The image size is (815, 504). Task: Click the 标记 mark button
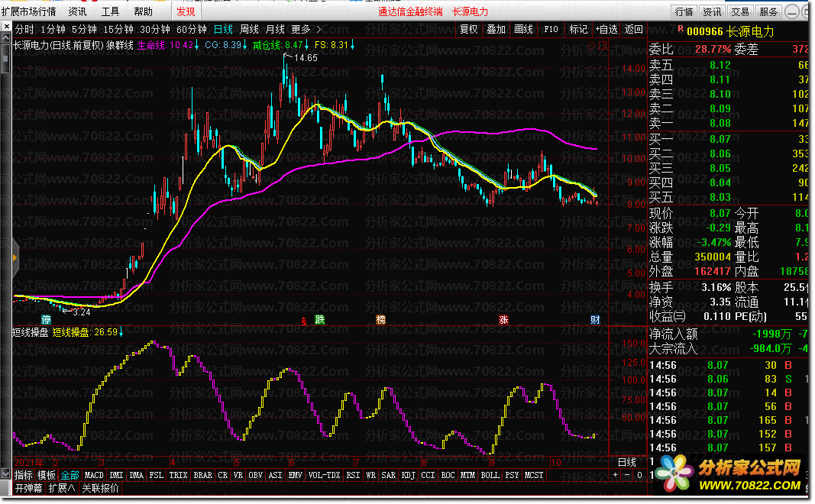pyautogui.click(x=578, y=29)
